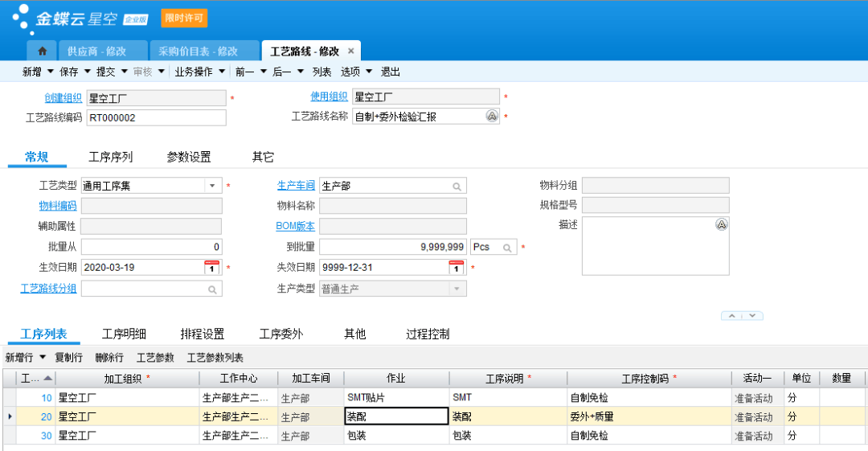Image resolution: width=868 pixels, height=451 pixels.
Task: Expand 选项 dropdown arrow
Action: tap(369, 72)
